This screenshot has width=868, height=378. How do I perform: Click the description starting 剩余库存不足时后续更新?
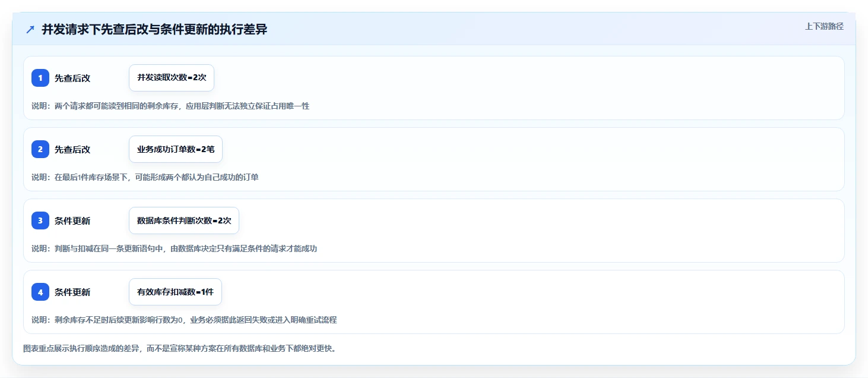click(x=184, y=320)
